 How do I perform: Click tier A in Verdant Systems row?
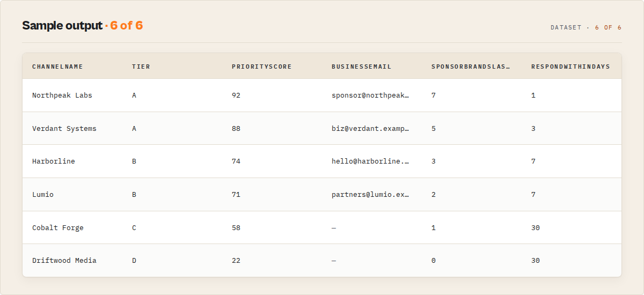134,129
